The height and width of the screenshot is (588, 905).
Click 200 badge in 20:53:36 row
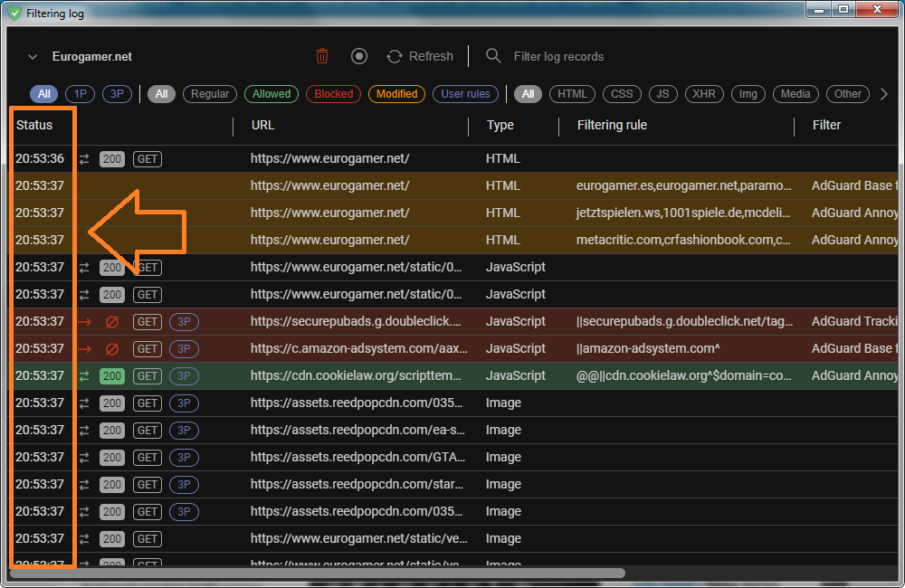112,159
